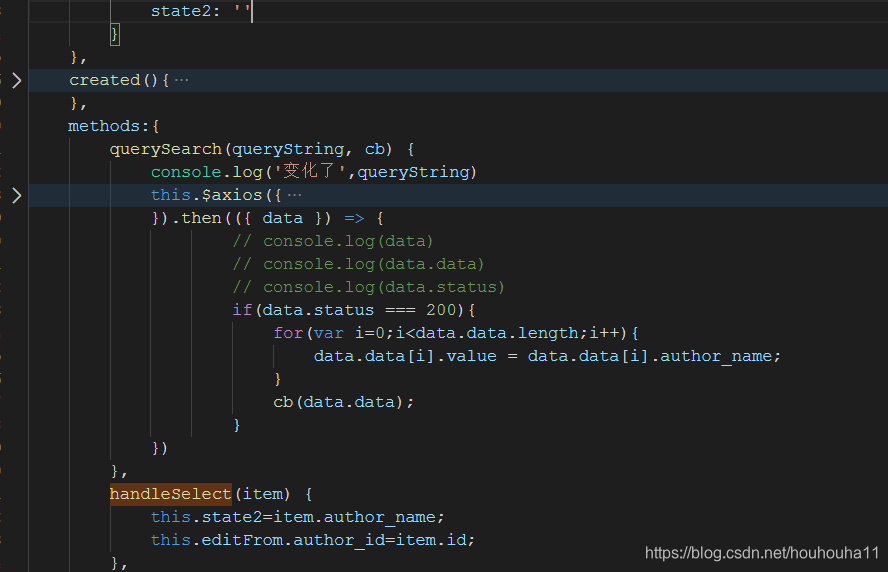Expand the folded created() block chevron
888x572 pixels.
click(x=16, y=80)
